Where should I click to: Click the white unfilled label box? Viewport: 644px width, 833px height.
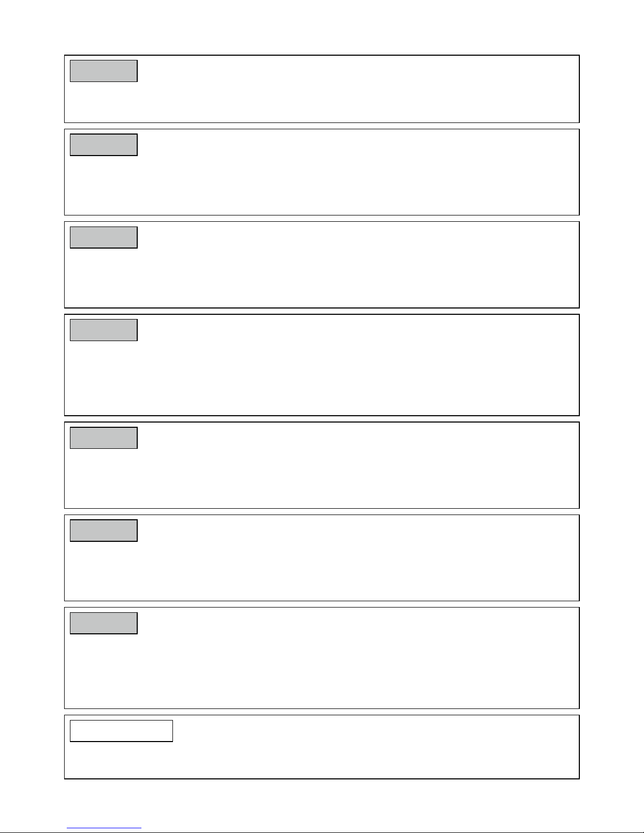(x=121, y=731)
